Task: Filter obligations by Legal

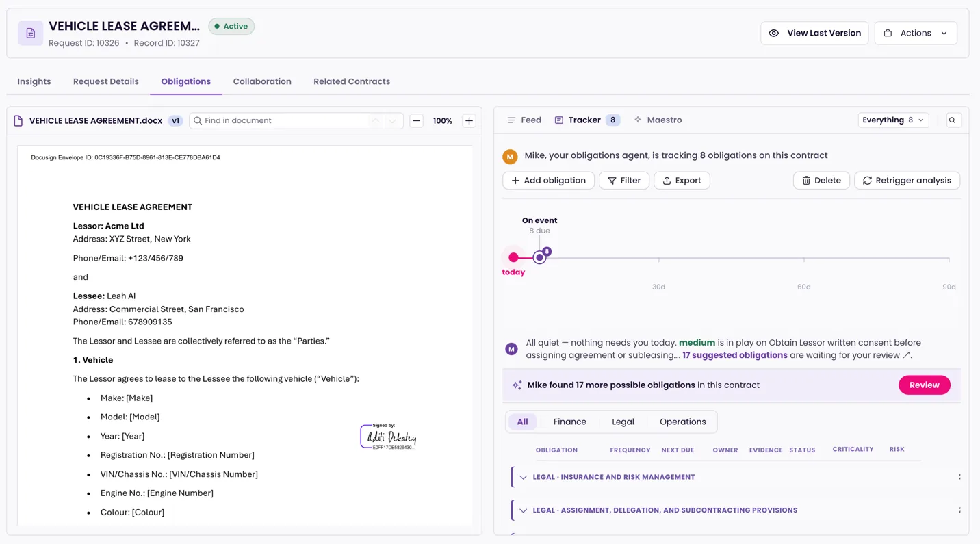Action: pyautogui.click(x=623, y=422)
